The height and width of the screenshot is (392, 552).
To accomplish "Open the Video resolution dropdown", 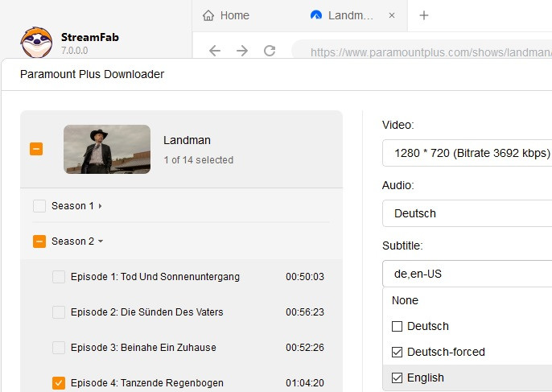I will 468,153.
